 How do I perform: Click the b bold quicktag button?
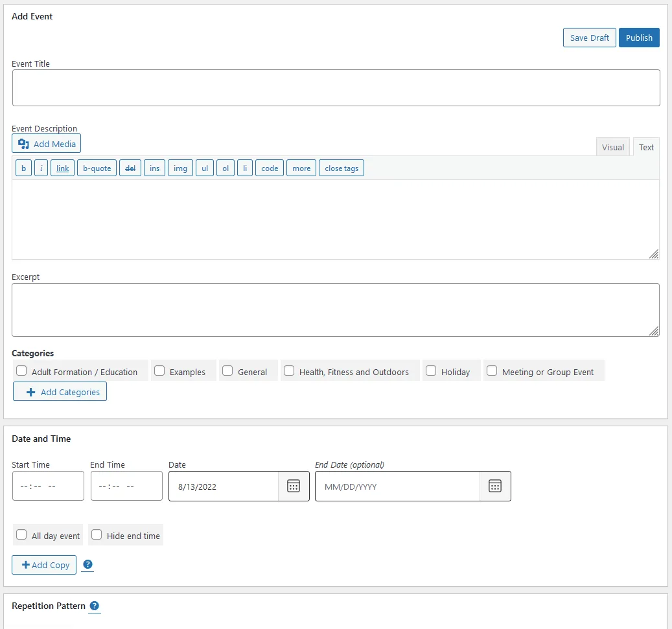(23, 168)
